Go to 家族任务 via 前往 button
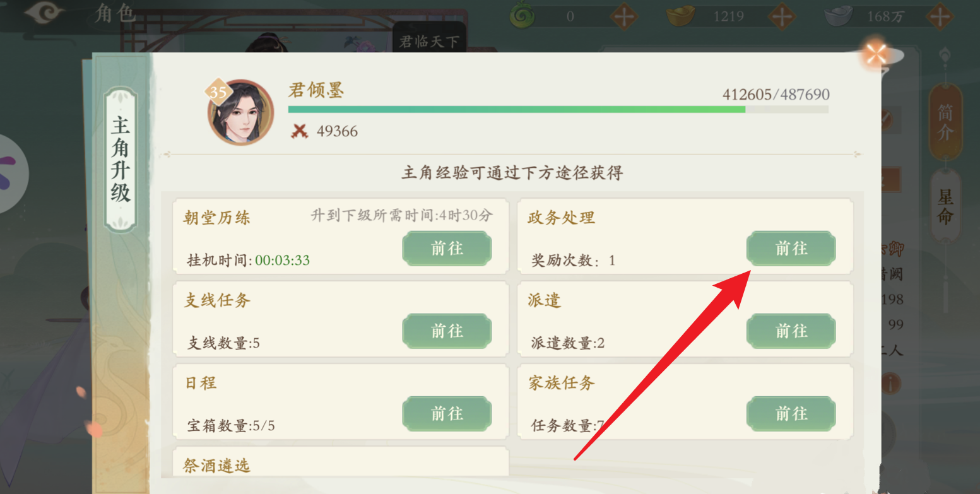The width and height of the screenshot is (980, 494). coord(791,413)
